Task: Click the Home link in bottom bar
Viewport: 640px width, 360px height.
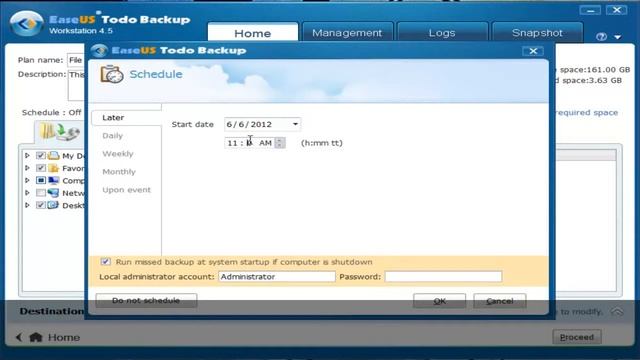Action: 64,337
